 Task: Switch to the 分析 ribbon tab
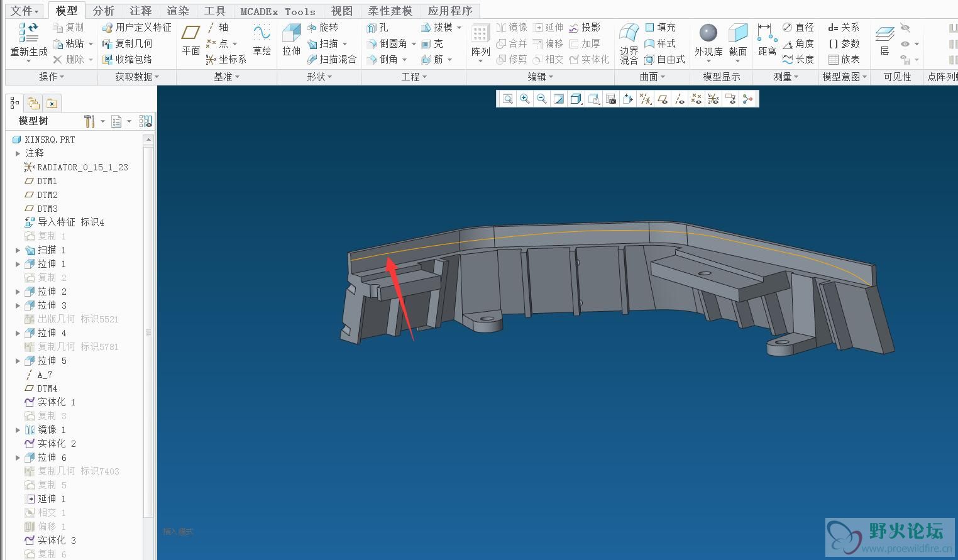pyautogui.click(x=104, y=11)
